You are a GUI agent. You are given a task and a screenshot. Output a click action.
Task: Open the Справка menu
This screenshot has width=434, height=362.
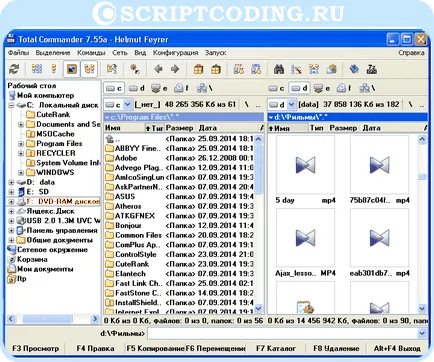pyautogui.click(x=411, y=53)
